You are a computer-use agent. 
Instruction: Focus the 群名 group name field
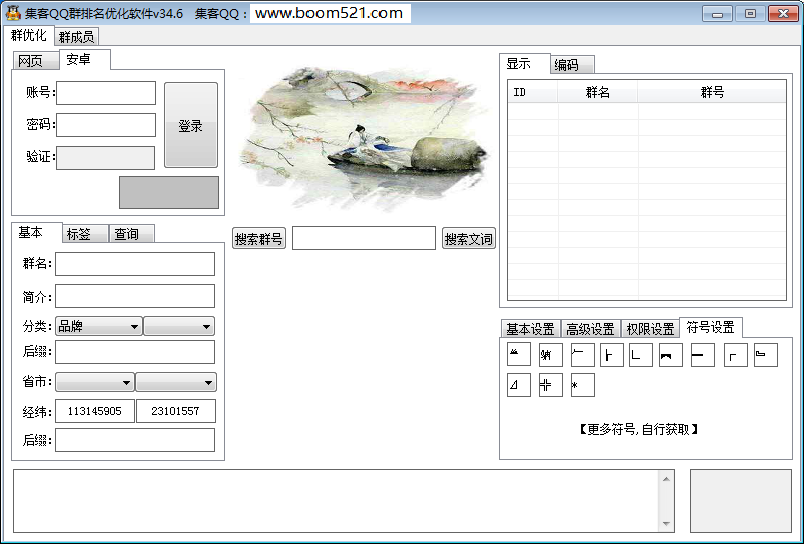pos(135,264)
